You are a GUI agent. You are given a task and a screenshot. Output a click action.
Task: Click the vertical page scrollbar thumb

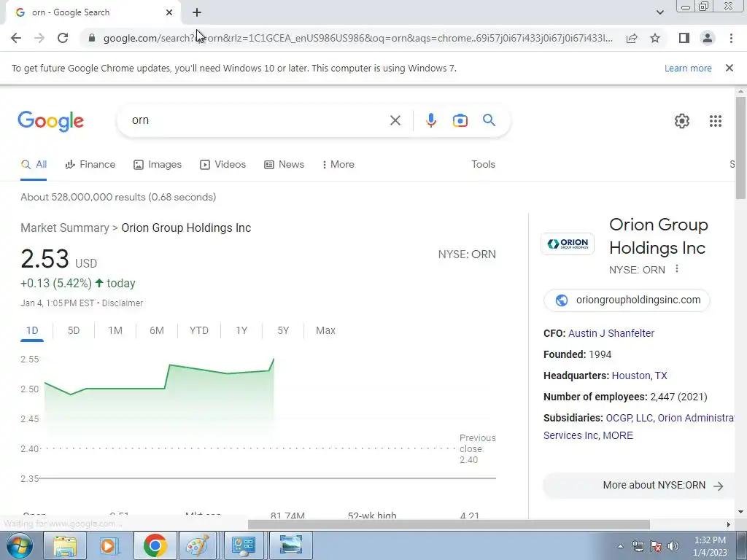tap(740, 147)
